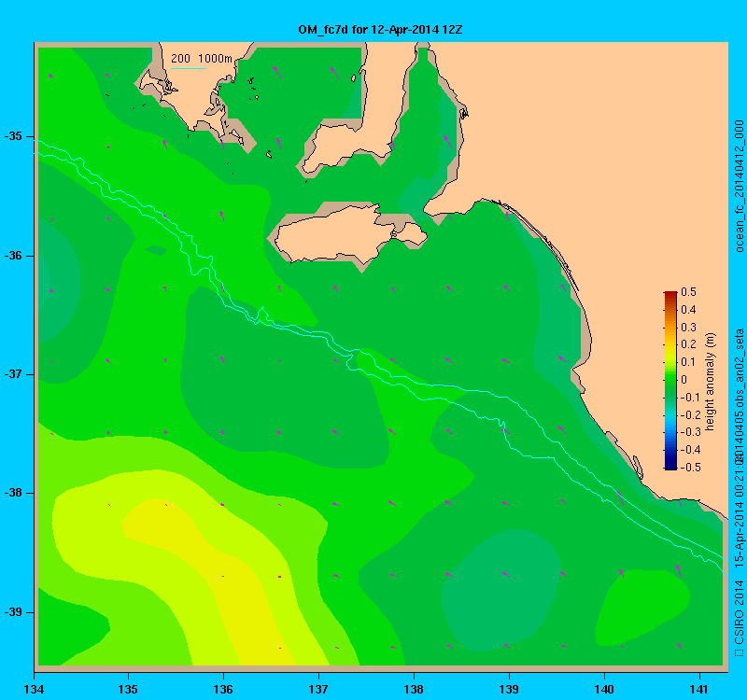Click the 138 longitude axis label
Viewport: 747px width, 700px height.
click(x=414, y=690)
